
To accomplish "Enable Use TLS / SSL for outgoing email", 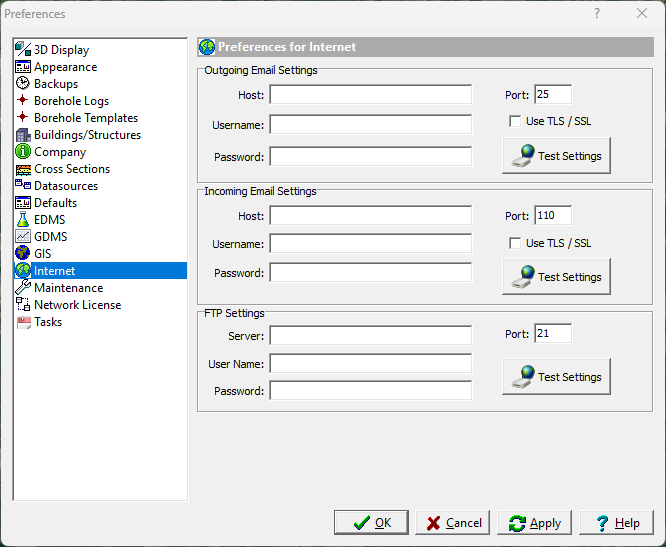I will pyautogui.click(x=515, y=122).
